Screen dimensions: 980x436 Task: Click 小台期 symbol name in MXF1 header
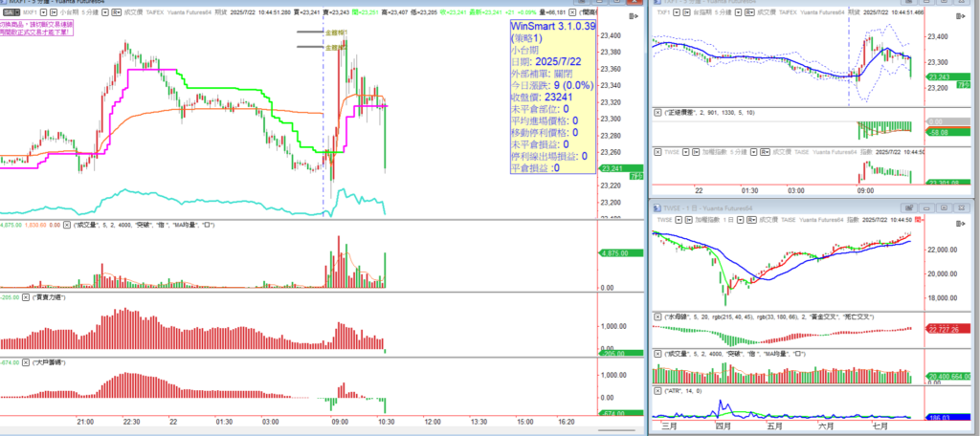click(x=69, y=12)
